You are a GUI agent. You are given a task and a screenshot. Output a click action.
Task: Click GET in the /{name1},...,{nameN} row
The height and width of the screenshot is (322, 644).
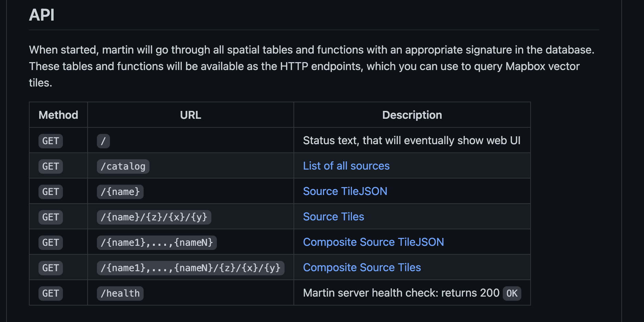pyautogui.click(x=51, y=243)
